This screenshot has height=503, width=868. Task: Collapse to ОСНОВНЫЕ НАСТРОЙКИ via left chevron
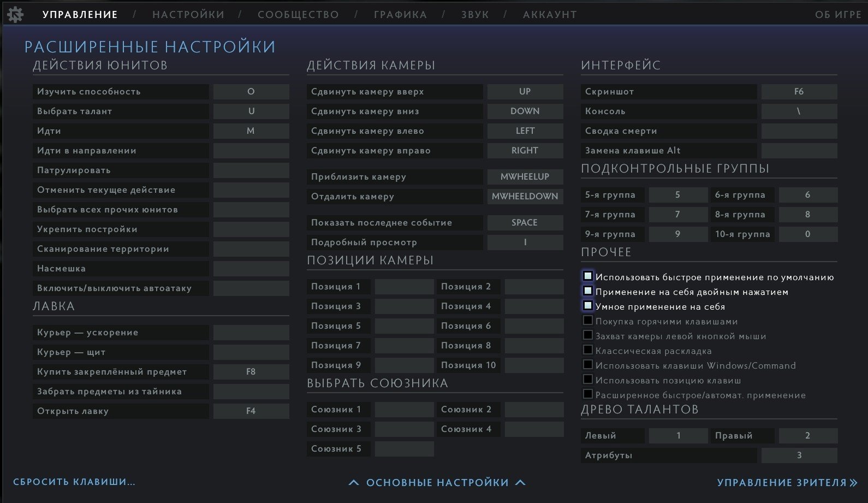coord(354,483)
